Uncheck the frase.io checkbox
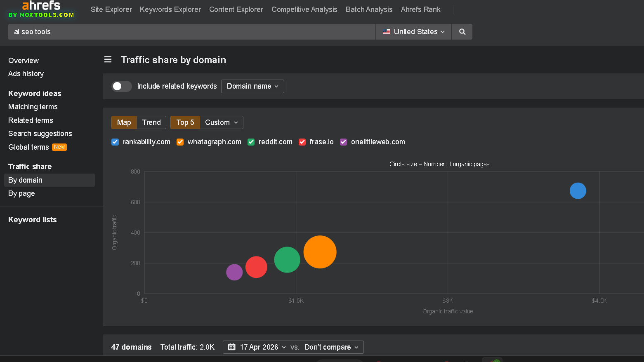Image resolution: width=644 pixels, height=362 pixels. pos(302,142)
